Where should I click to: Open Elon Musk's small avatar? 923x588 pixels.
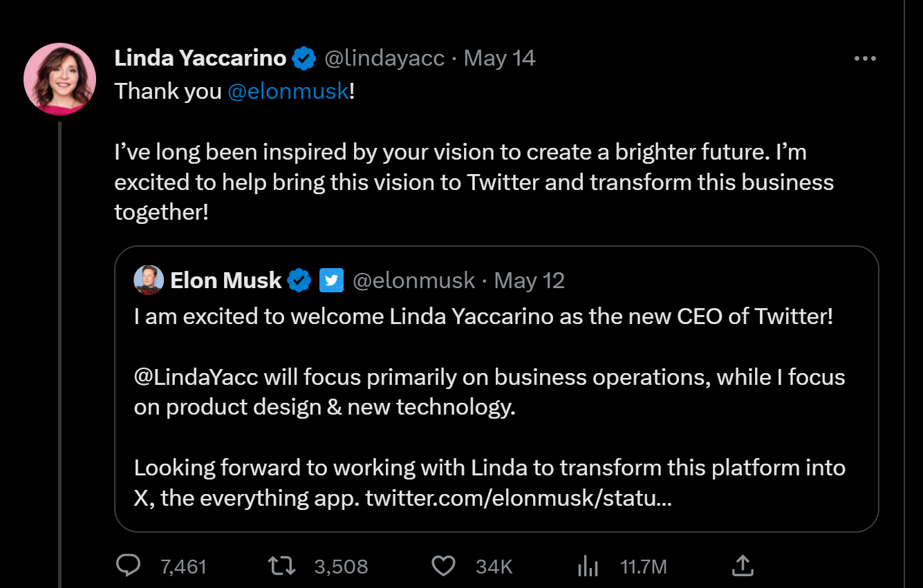149,280
